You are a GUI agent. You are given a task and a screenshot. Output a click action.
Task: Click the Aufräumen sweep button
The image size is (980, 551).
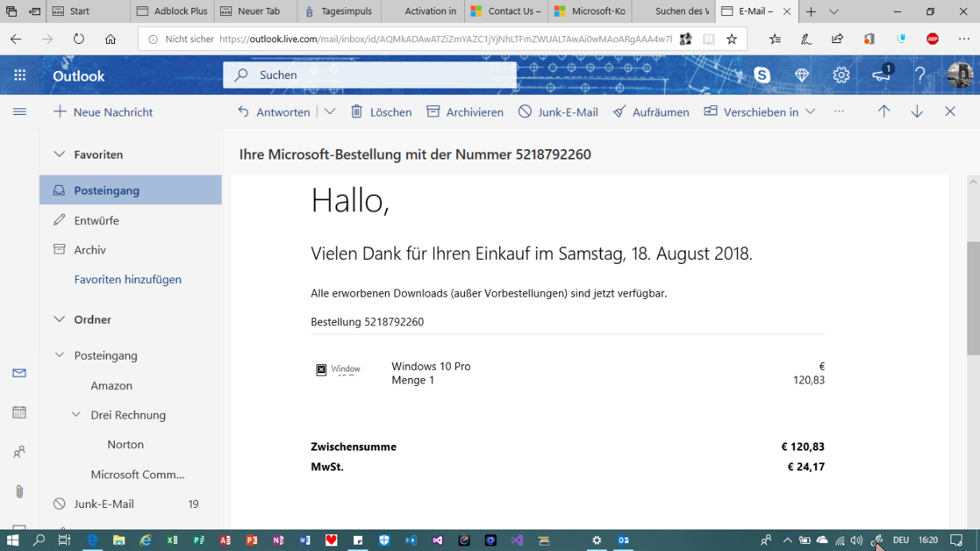651,112
